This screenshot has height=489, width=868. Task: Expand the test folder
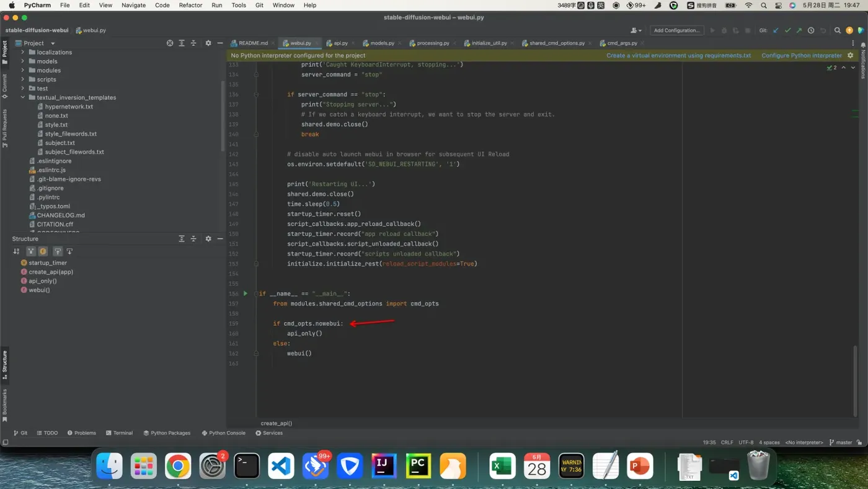[23, 88]
